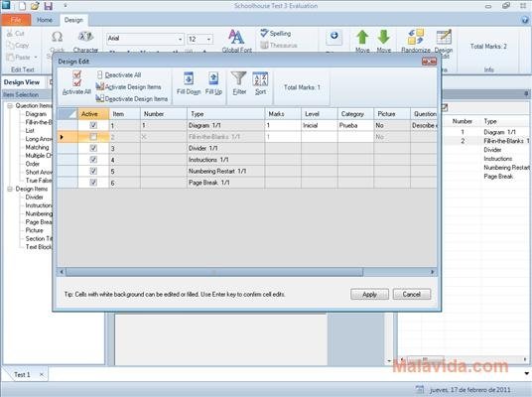Uncheck Active for item 1 Diagram
The width and height of the screenshot is (532, 397).
tap(93, 125)
